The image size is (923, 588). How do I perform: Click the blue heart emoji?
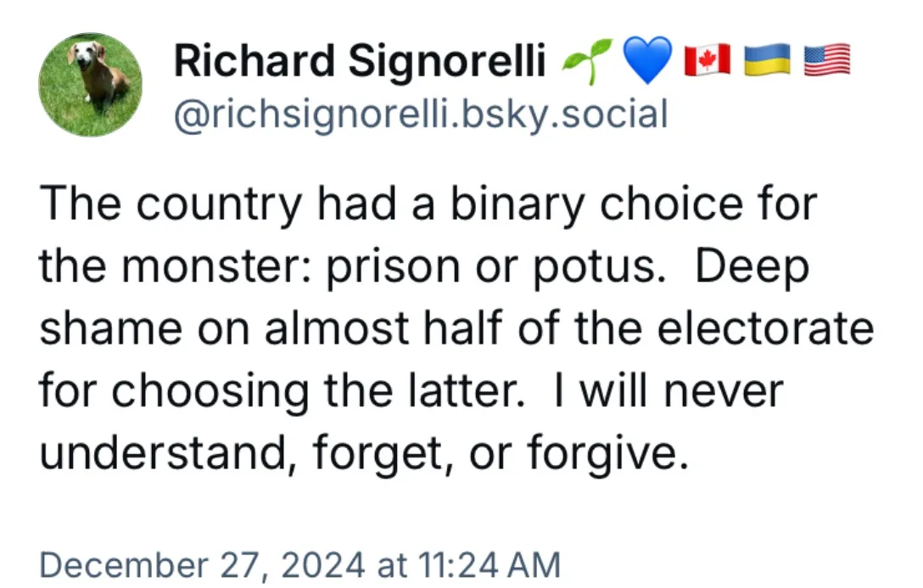point(647,60)
